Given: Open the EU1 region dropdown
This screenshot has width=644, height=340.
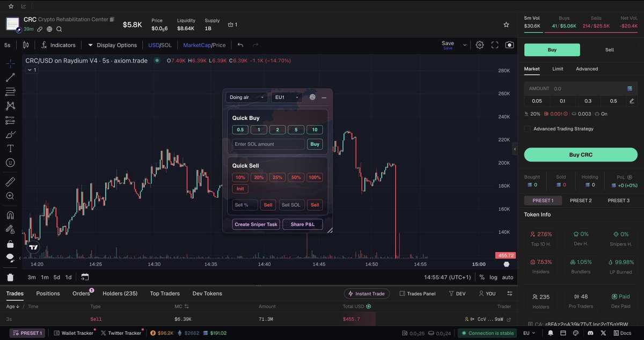Looking at the screenshot, I should pyautogui.click(x=287, y=97).
